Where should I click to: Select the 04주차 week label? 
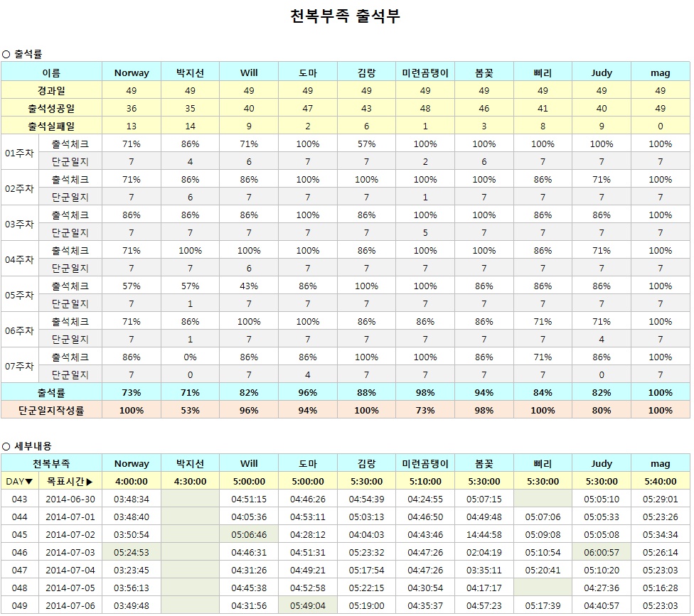pyautogui.click(x=19, y=259)
